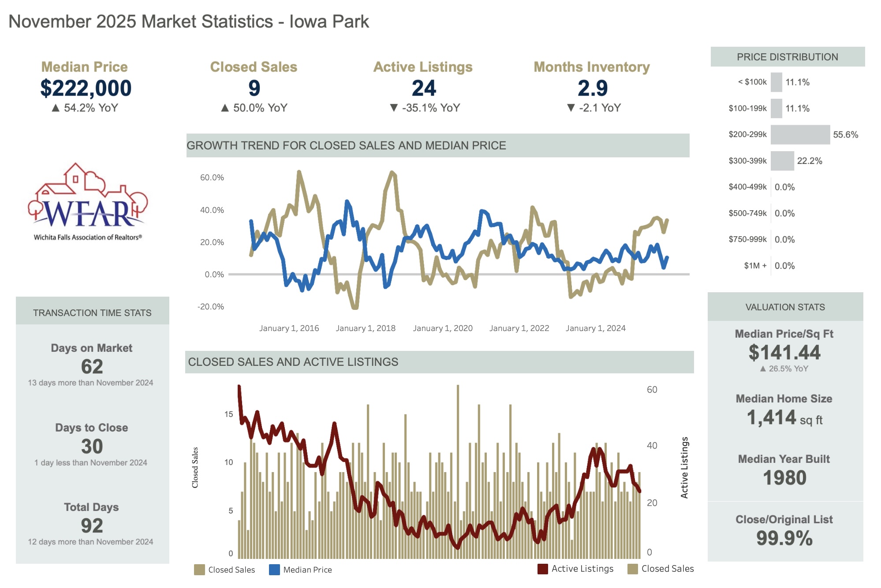This screenshot has height=588, width=881.
Task: Click the dark red Active Listings legend square
Action: point(543,569)
